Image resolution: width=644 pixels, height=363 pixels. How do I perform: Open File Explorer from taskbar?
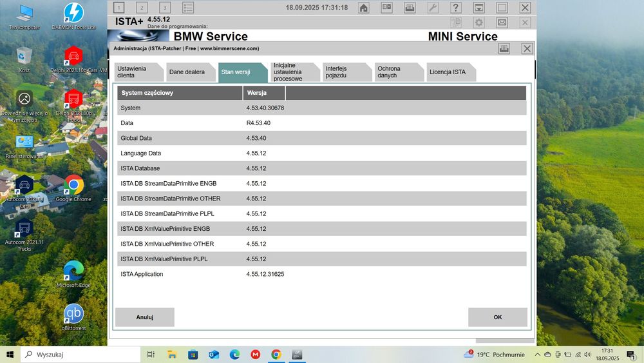pyautogui.click(x=172, y=355)
